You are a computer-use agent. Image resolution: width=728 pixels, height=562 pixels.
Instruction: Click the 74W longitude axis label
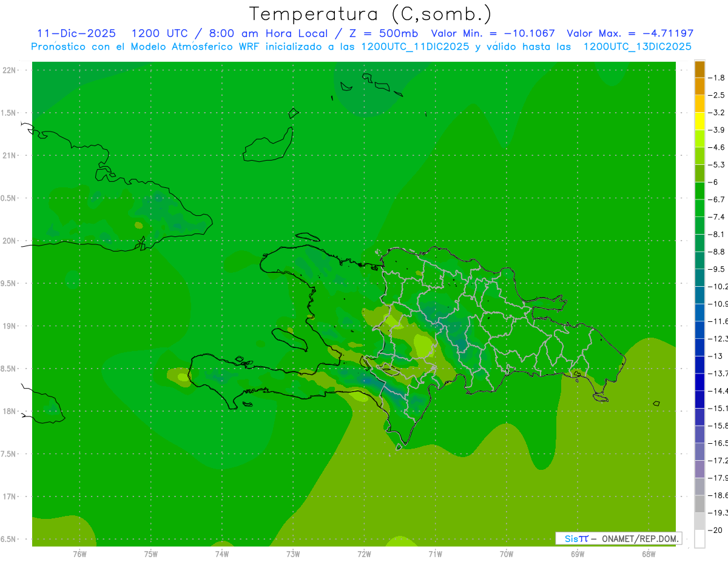coord(221,554)
